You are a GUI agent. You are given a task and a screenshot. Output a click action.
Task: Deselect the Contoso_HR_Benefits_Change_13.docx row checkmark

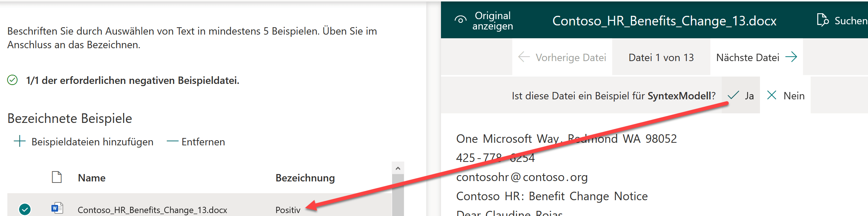click(x=25, y=209)
